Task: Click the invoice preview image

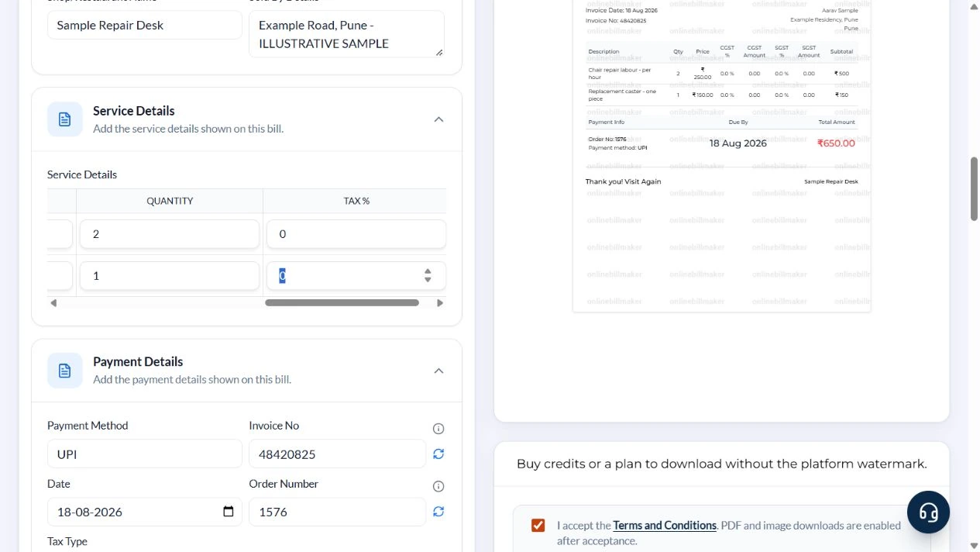Action: click(x=722, y=155)
